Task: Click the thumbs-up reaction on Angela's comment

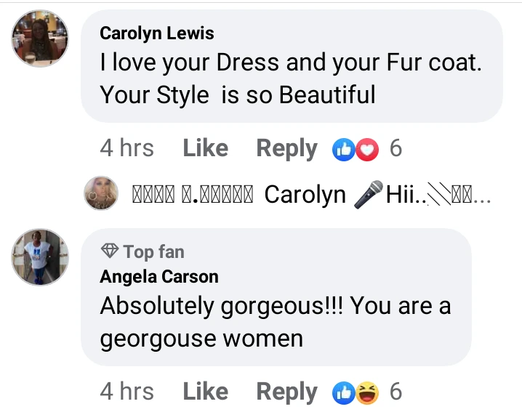Action: [x=342, y=392]
